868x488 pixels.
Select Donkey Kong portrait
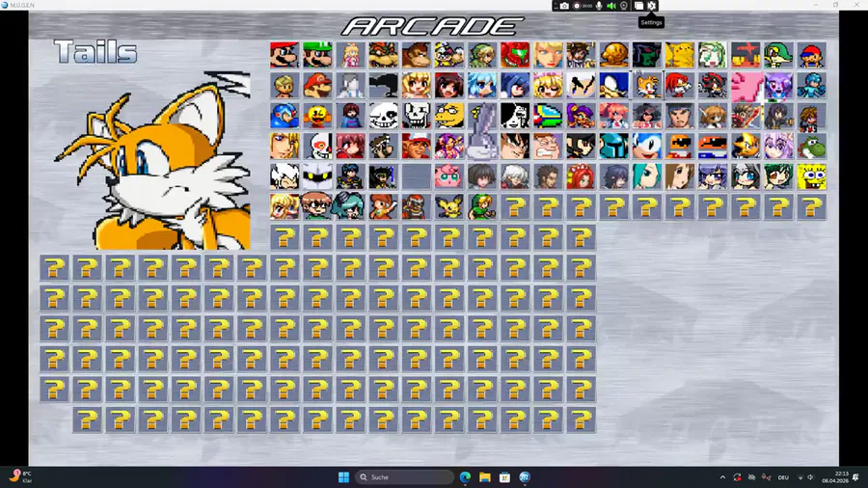pos(417,55)
